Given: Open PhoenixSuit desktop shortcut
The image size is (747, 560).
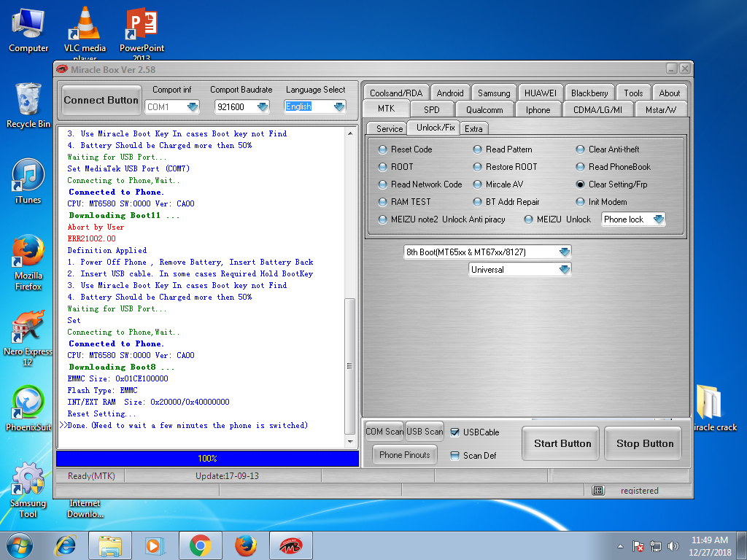Looking at the screenshot, I should tap(28, 408).
